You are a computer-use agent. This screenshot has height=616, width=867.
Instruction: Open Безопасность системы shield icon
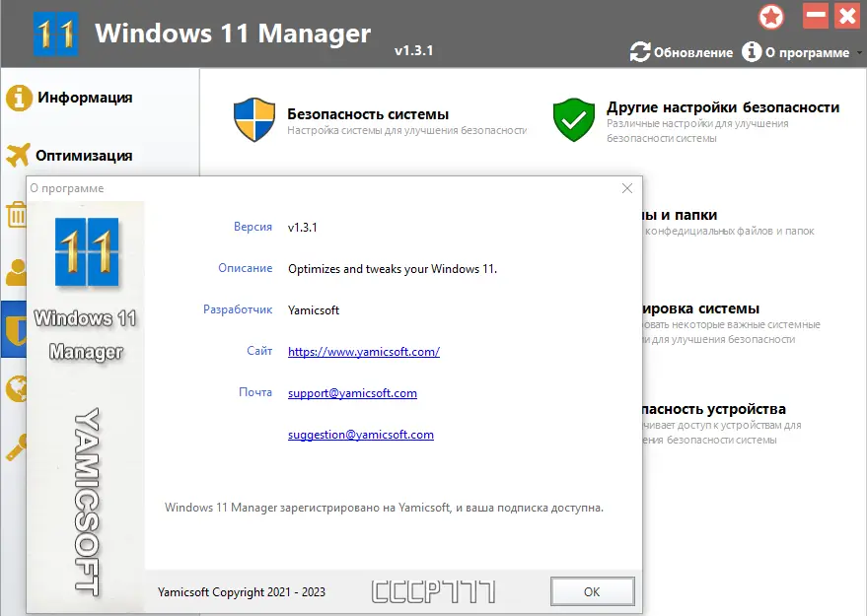tap(253, 117)
